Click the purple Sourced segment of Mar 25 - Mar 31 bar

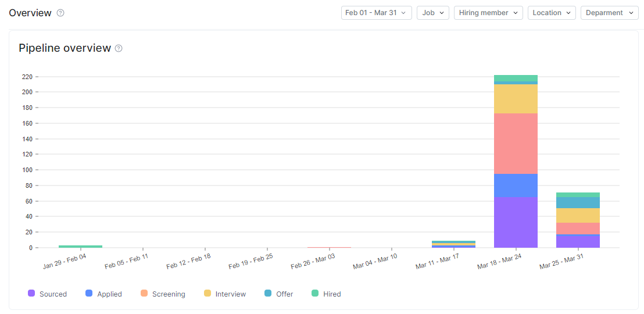pos(578,241)
